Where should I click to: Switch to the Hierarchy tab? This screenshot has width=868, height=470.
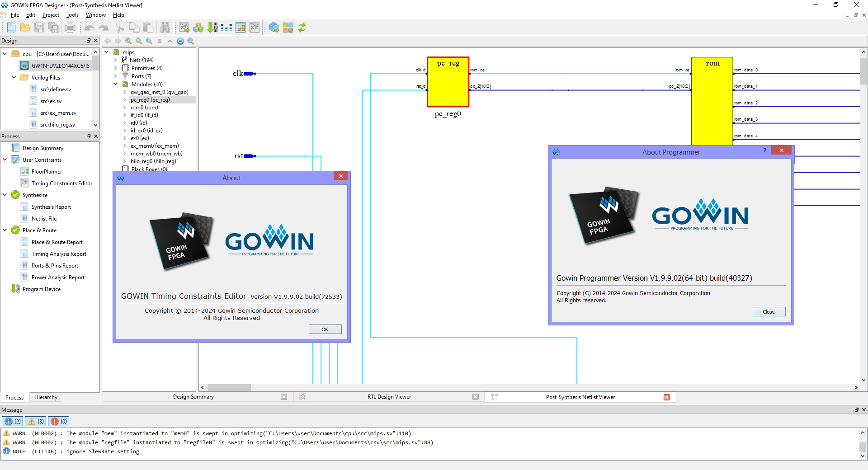(x=46, y=397)
